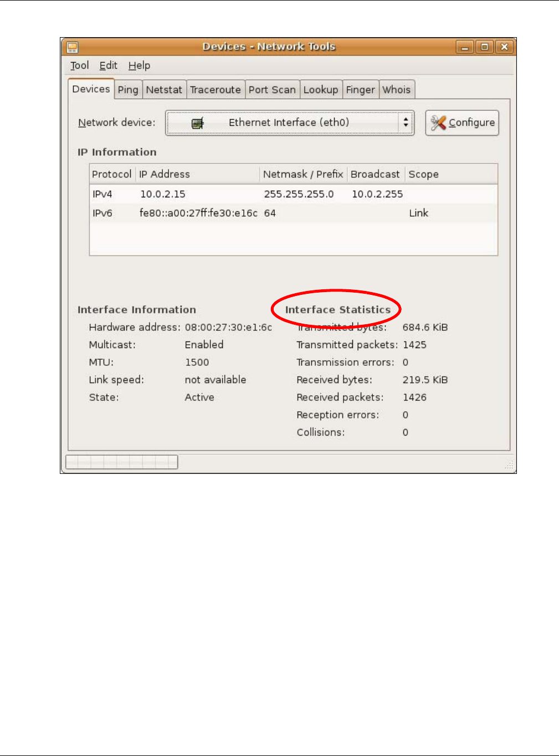
Task: Open the Whois tab
Action: point(397,90)
